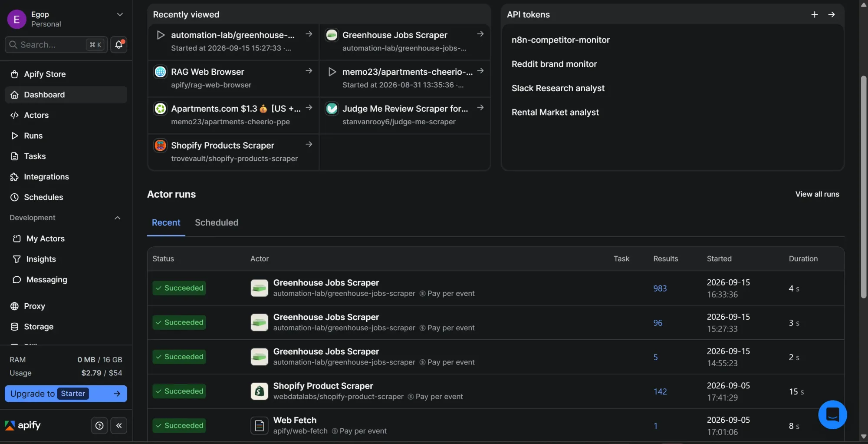Screen dimensions: 868x444
Task: Click Upgrade to Starter button
Action: pyautogui.click(x=66, y=394)
